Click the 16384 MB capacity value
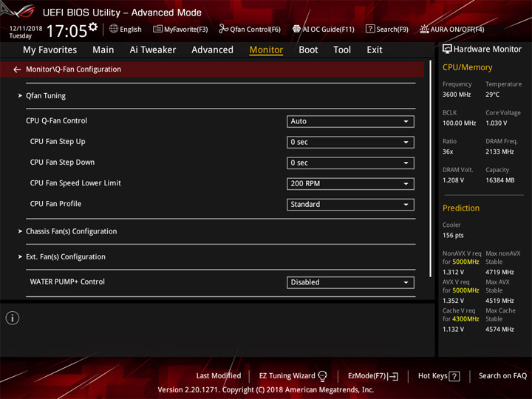This screenshot has width=532, height=399. [x=499, y=180]
